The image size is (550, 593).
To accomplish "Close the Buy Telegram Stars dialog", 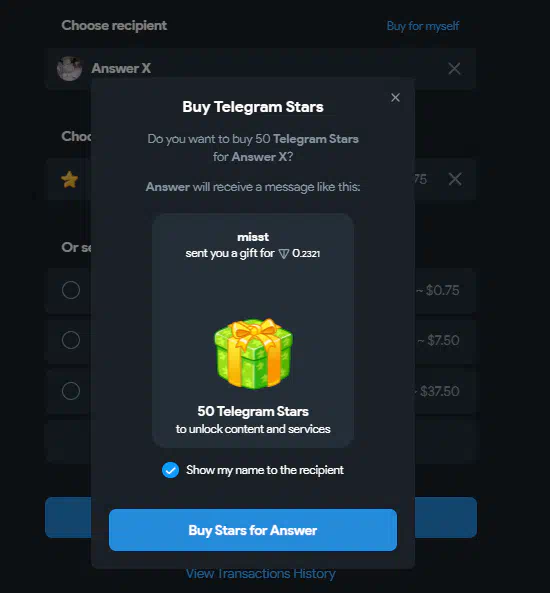I will point(395,98).
